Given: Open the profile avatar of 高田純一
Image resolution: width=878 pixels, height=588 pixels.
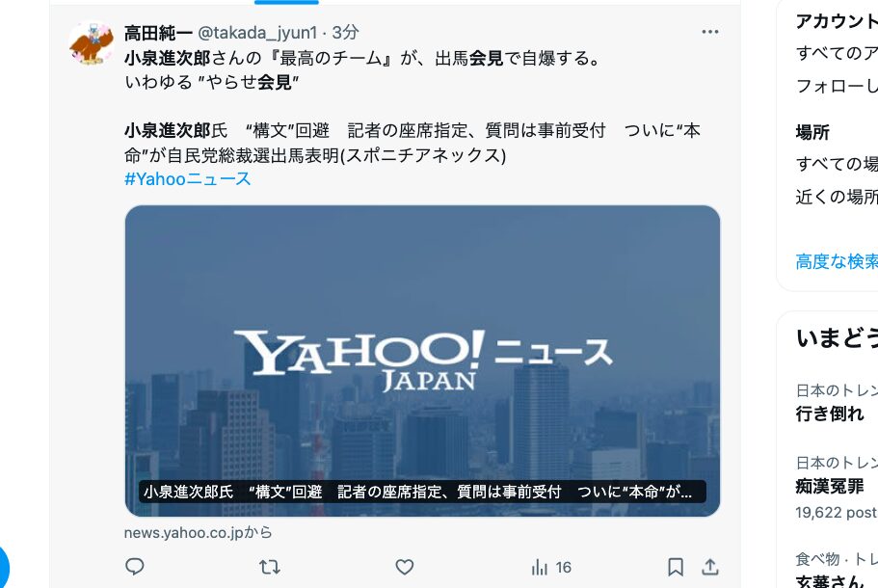Looking at the screenshot, I should (92, 43).
